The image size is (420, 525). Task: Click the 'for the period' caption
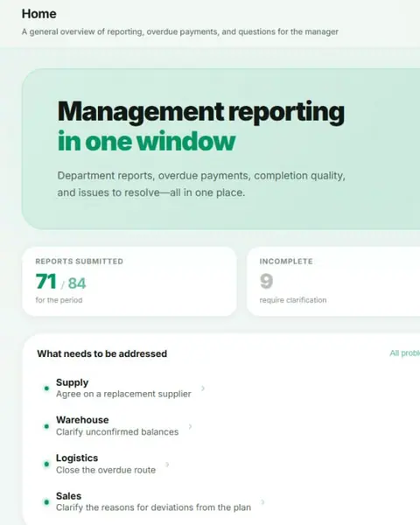click(x=59, y=300)
